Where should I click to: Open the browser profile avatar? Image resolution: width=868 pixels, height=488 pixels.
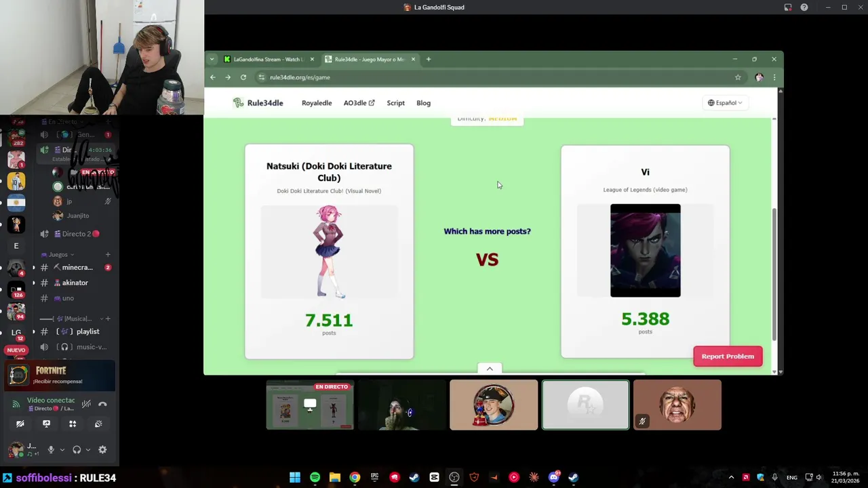pos(759,77)
